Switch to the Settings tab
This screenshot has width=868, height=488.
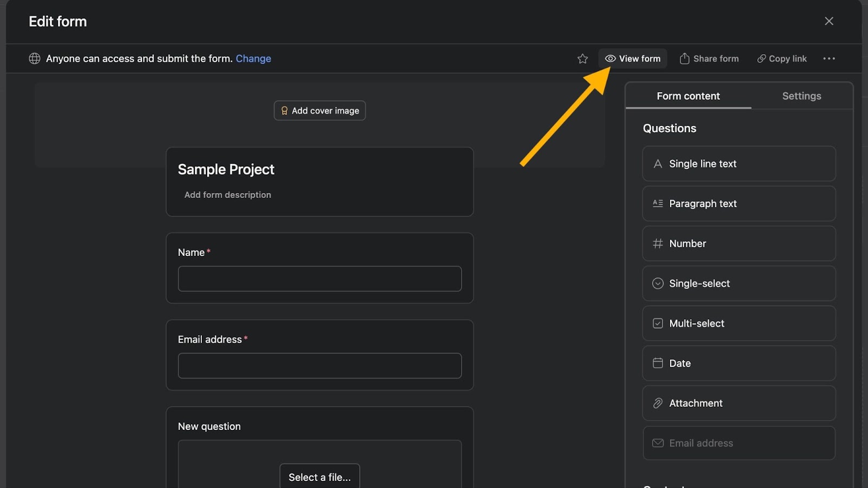(x=801, y=96)
